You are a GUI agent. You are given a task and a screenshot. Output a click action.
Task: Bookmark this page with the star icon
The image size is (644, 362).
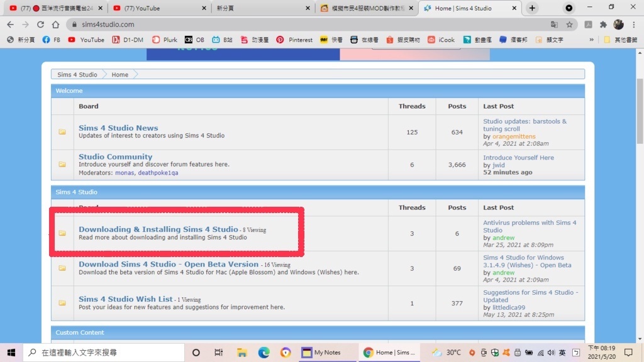click(569, 25)
